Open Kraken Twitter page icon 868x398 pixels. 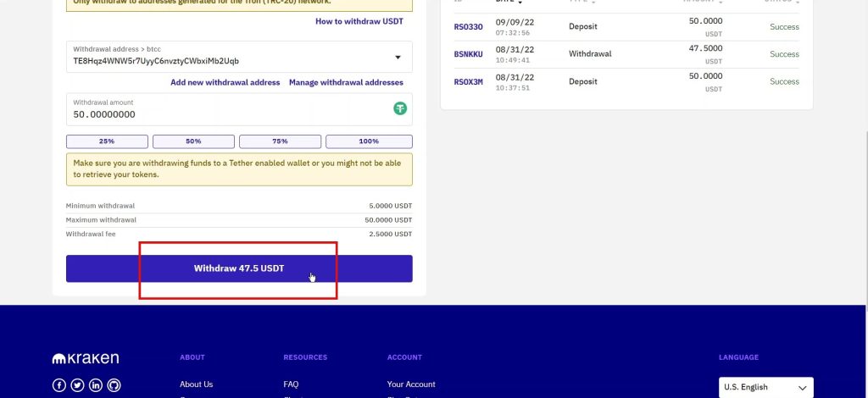click(x=77, y=385)
